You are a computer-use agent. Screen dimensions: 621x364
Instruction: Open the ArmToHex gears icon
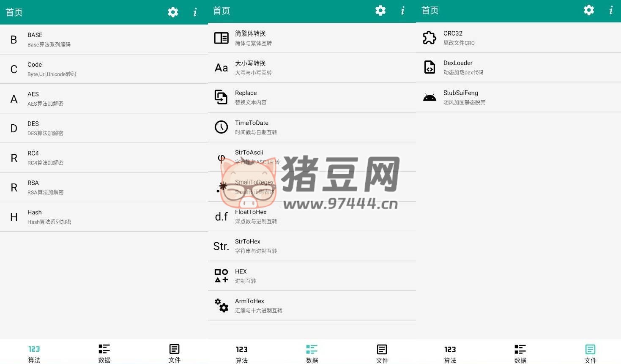(221, 305)
